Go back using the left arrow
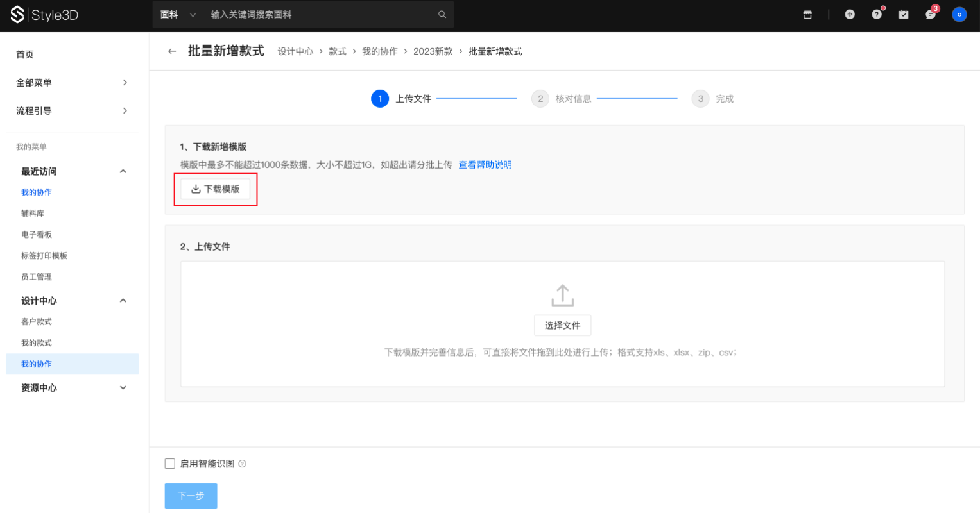Image resolution: width=980 pixels, height=513 pixels. (172, 51)
